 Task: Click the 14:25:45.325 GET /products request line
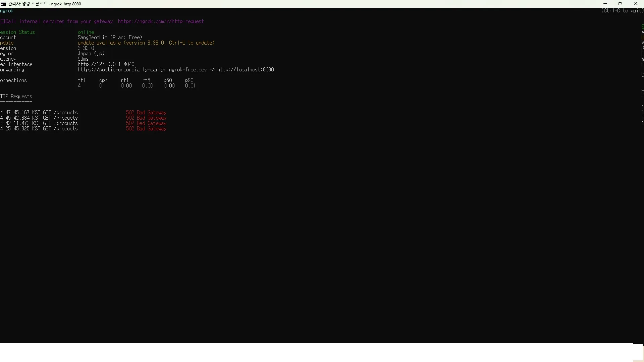[x=39, y=129]
